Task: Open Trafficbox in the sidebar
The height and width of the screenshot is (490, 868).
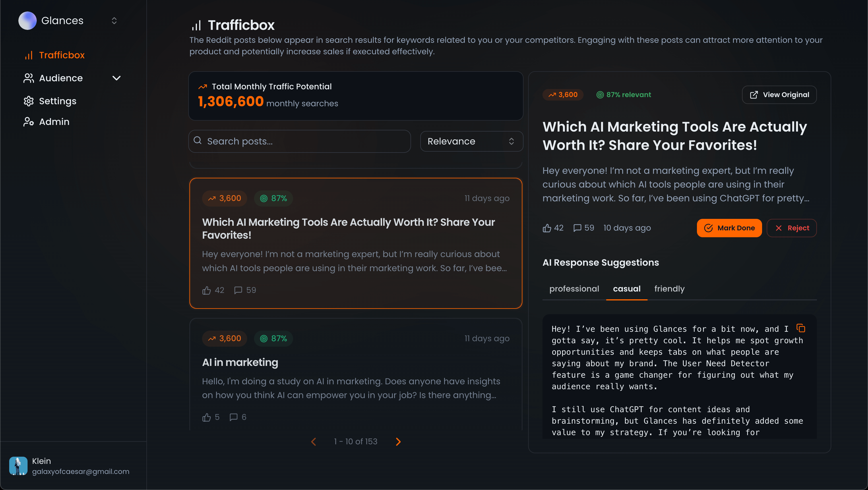Action: [x=62, y=55]
